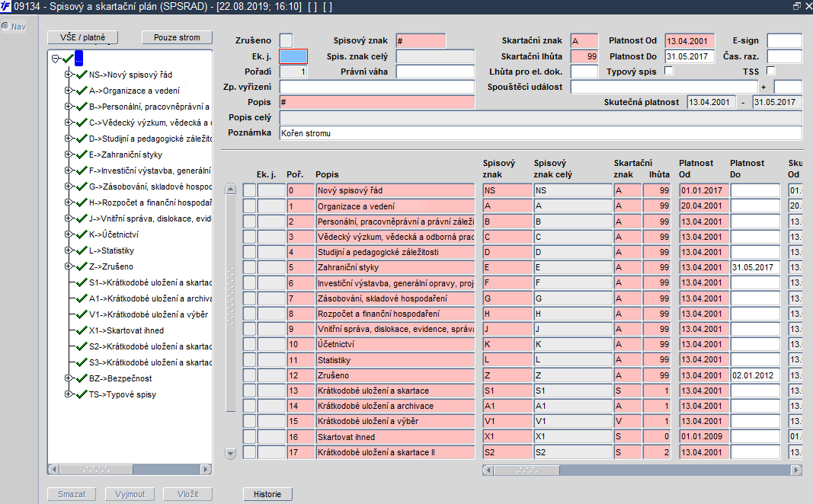The height and width of the screenshot is (504, 813).
Task: Click the green checkmark of BZ->Bezpečnost node
Action: [x=81, y=378]
